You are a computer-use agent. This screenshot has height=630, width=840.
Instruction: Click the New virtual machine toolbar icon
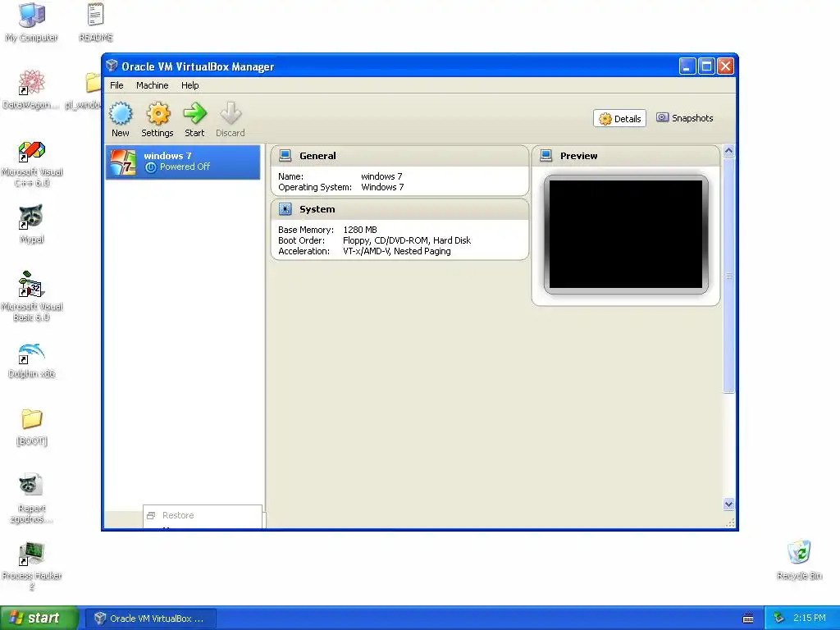(121, 113)
